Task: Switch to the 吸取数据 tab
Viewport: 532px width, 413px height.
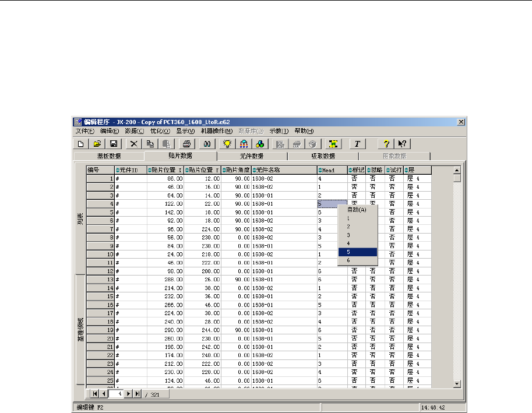Action: (323, 156)
